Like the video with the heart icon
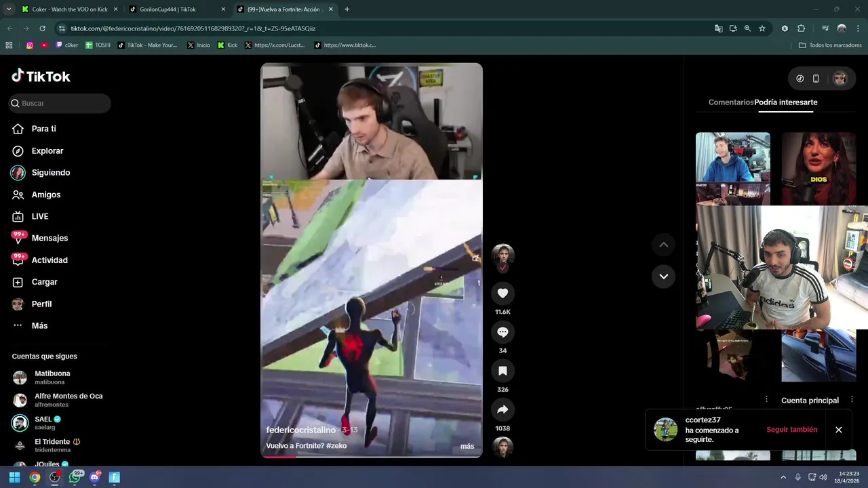The image size is (868, 488). point(502,293)
